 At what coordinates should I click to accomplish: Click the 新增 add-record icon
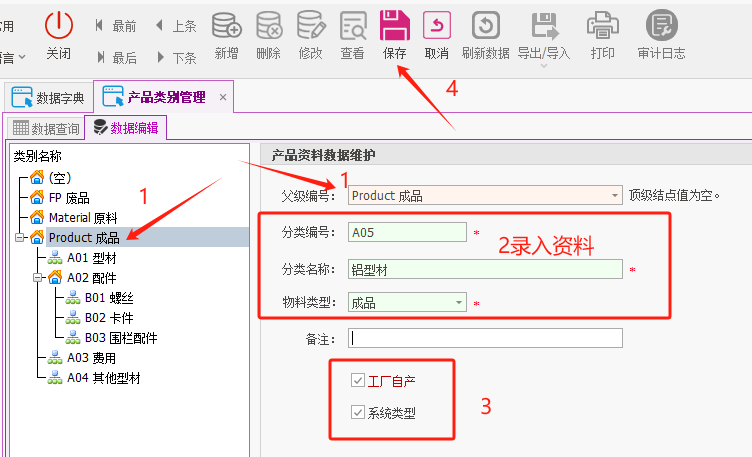coord(226,25)
